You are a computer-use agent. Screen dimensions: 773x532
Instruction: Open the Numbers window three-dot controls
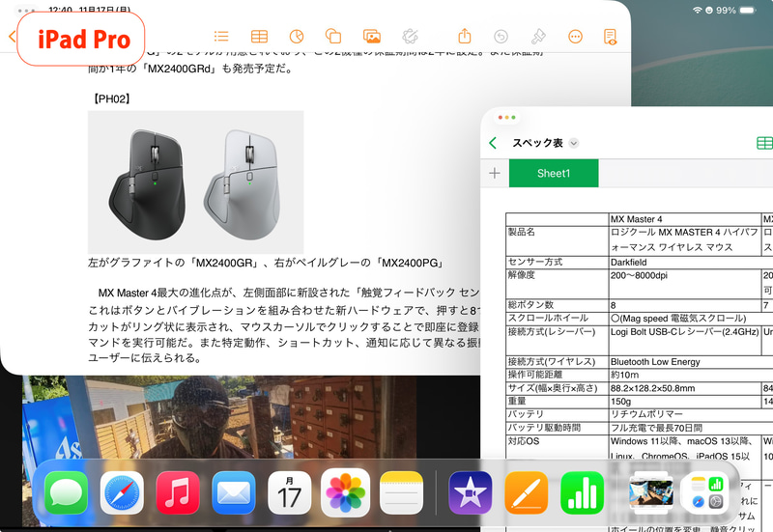coord(506,117)
